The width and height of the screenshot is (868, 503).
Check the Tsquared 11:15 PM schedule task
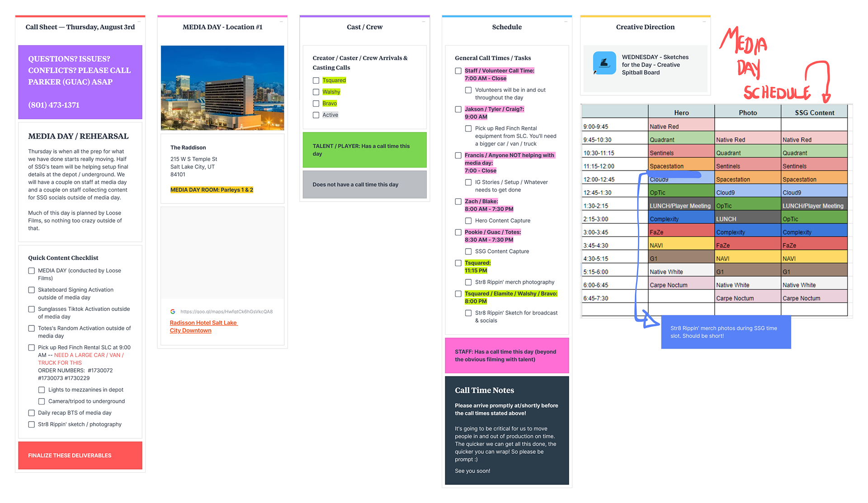458,263
